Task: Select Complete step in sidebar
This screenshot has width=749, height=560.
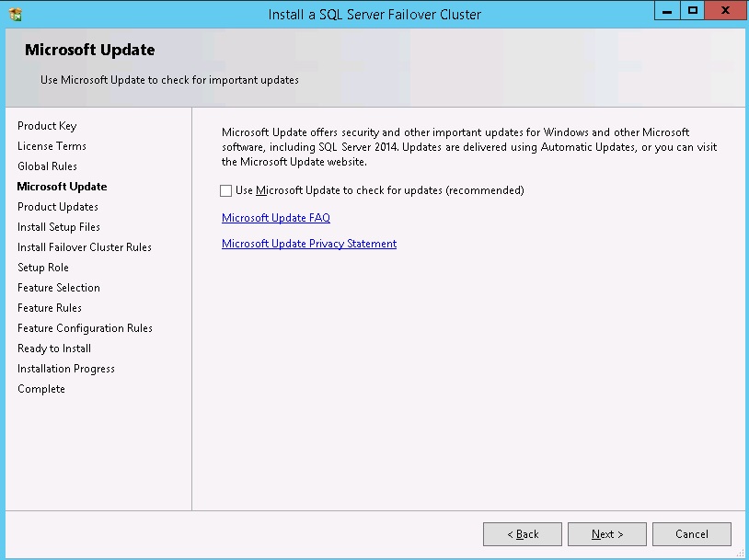Action: (x=41, y=389)
